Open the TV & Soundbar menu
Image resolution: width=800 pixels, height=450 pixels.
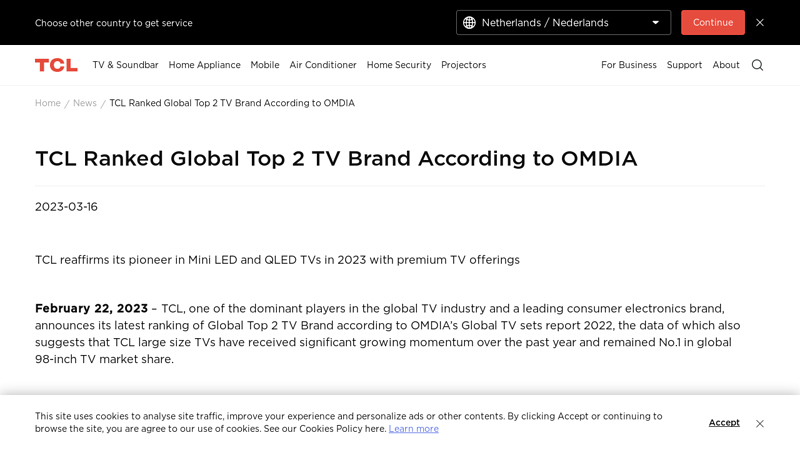click(126, 65)
